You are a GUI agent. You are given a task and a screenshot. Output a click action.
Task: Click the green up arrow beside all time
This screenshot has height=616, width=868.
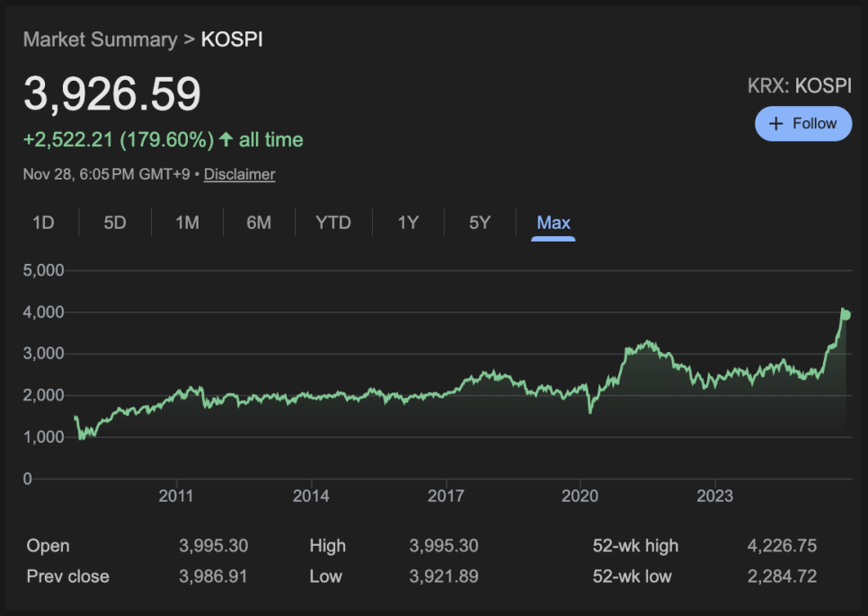click(x=226, y=140)
